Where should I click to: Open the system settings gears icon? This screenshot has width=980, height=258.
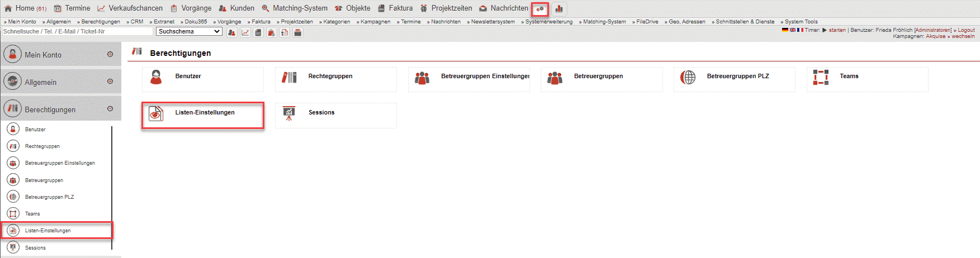point(539,9)
